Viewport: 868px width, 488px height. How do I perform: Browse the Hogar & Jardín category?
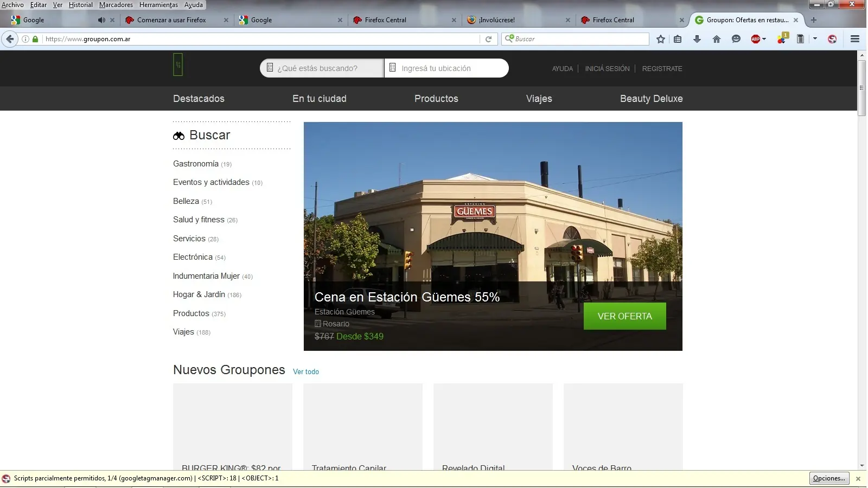click(x=207, y=294)
